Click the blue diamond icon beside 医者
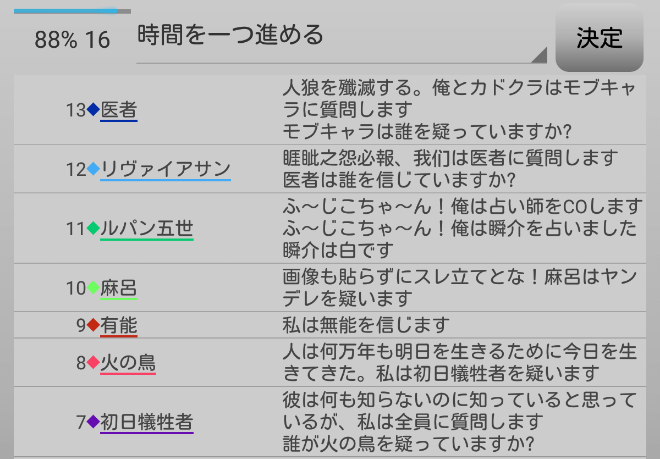Viewport: 660px width, 459px height. [x=94, y=110]
